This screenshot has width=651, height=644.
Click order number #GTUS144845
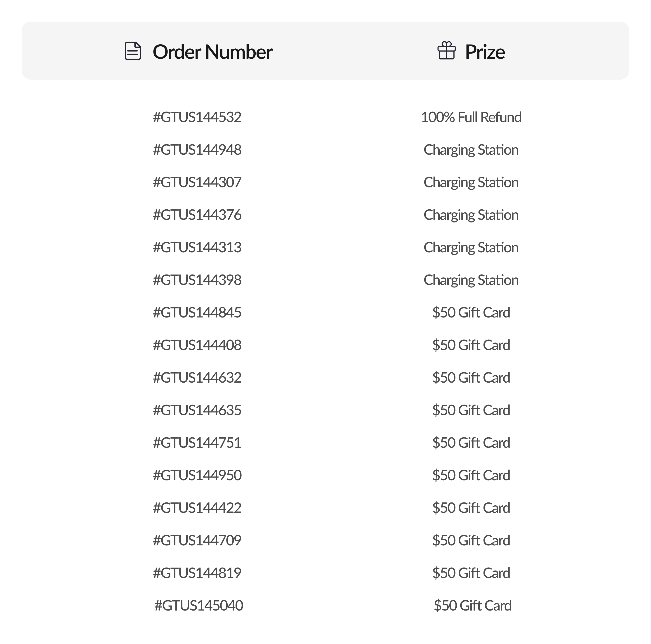pyautogui.click(x=197, y=313)
